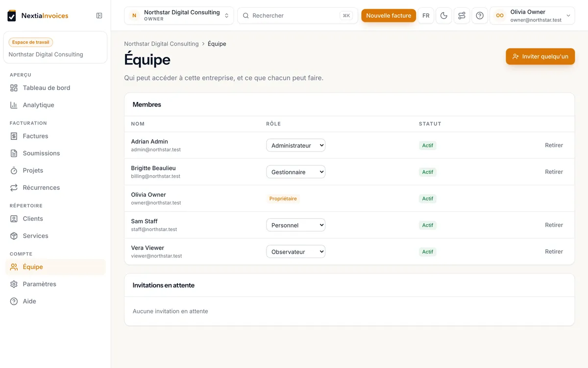Open the Projets section
Screen dimensions: 588x368
(55, 170)
